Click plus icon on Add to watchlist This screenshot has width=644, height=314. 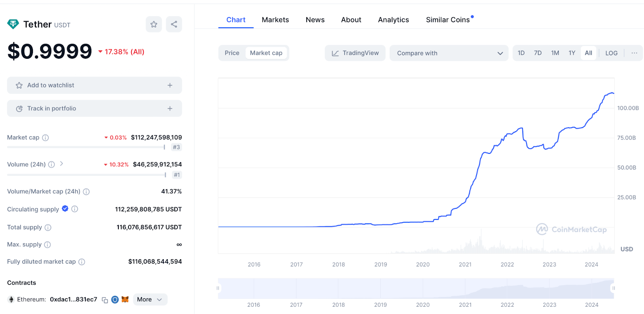coord(170,85)
